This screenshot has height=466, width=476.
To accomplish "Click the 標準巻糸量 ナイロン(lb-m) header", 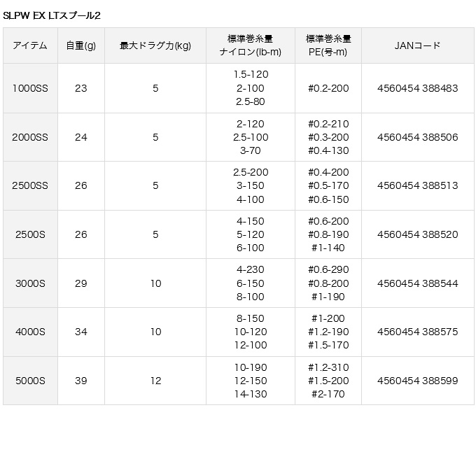I will click(251, 45).
